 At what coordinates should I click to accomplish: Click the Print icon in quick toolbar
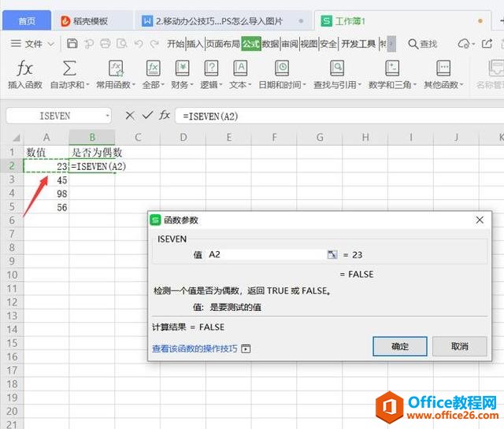[105, 43]
